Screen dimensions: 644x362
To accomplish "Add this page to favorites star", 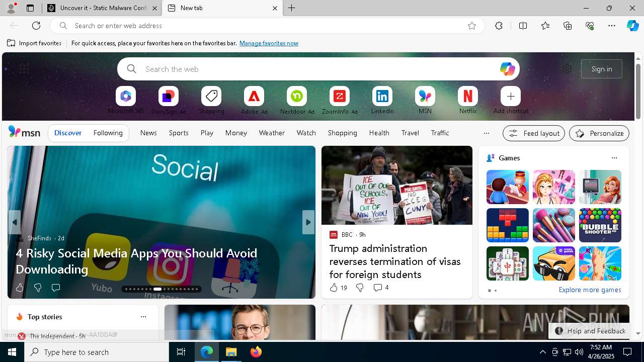I will click(472, 26).
